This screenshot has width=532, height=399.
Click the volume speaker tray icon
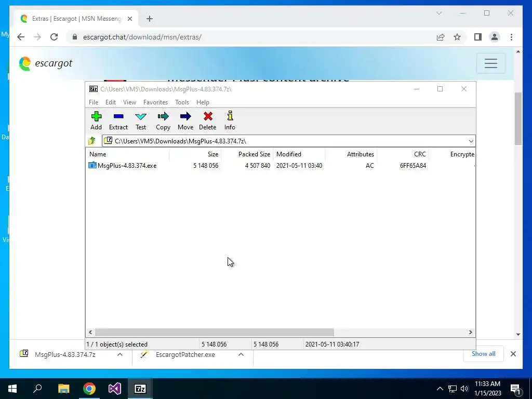coord(464,389)
